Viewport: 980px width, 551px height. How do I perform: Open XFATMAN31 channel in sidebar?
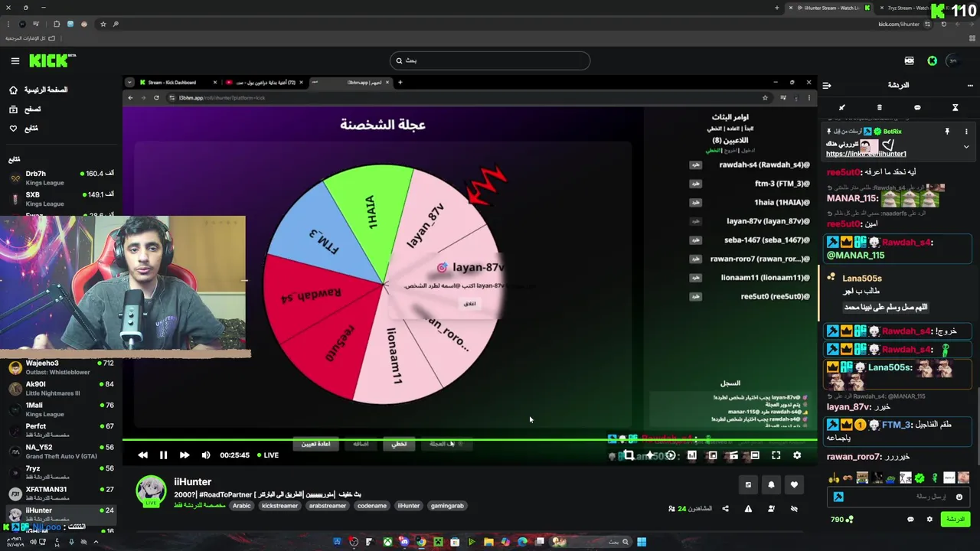pyautogui.click(x=61, y=494)
